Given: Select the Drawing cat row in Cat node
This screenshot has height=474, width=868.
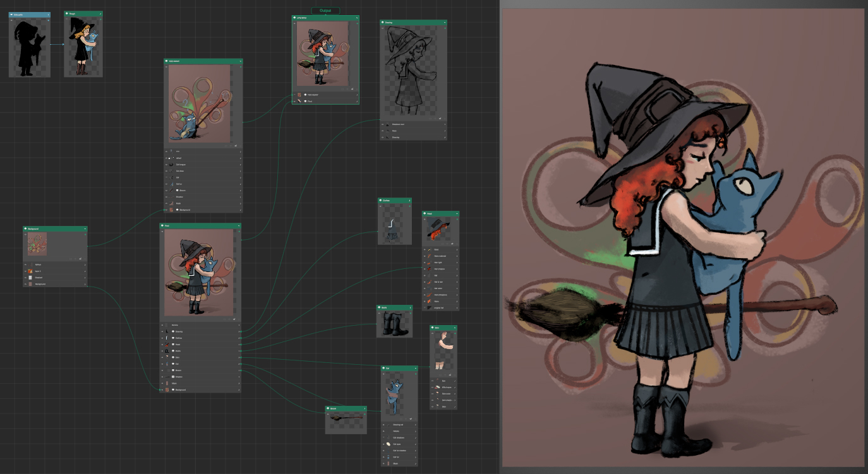Looking at the screenshot, I should coord(399,425).
